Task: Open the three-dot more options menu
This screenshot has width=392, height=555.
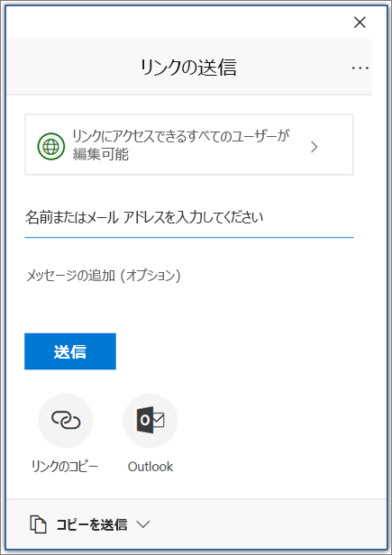Action: pos(360,68)
